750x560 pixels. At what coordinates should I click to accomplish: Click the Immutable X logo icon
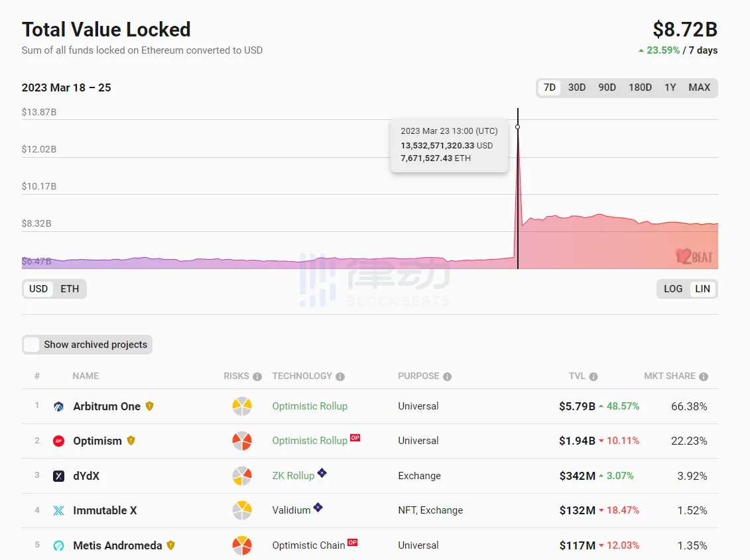coord(58,511)
